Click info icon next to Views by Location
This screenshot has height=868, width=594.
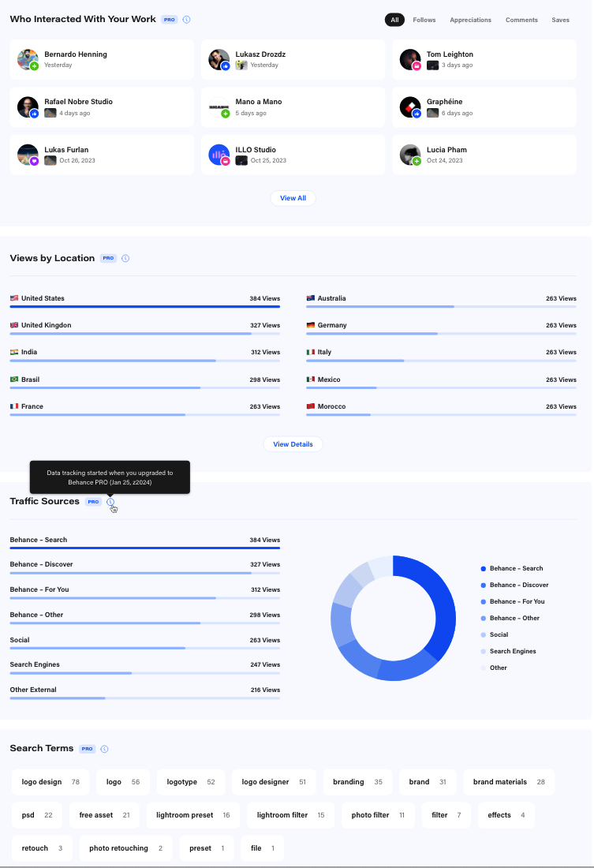[x=125, y=258]
